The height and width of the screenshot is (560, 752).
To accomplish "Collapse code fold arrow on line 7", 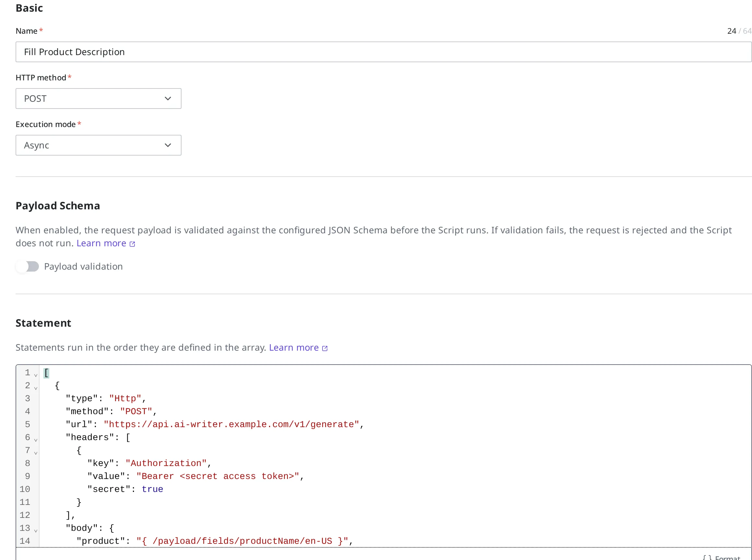I will click(x=36, y=453).
